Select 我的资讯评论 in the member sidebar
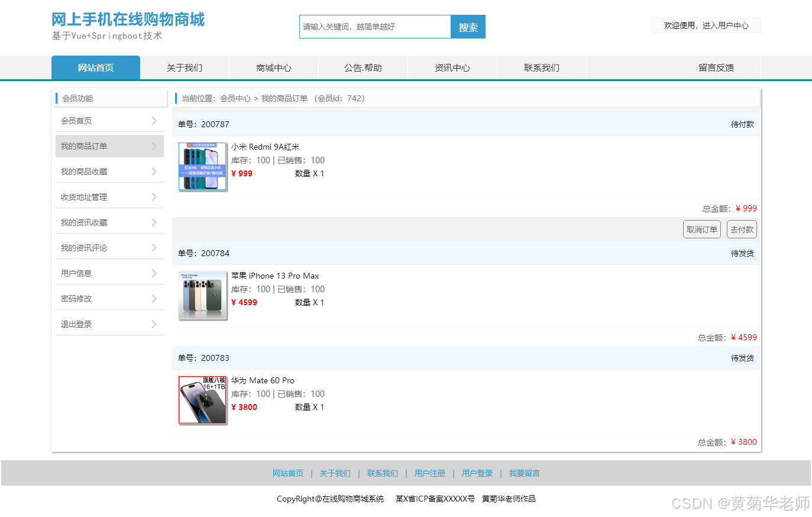Viewport: 812px width, 517px height. (x=109, y=248)
